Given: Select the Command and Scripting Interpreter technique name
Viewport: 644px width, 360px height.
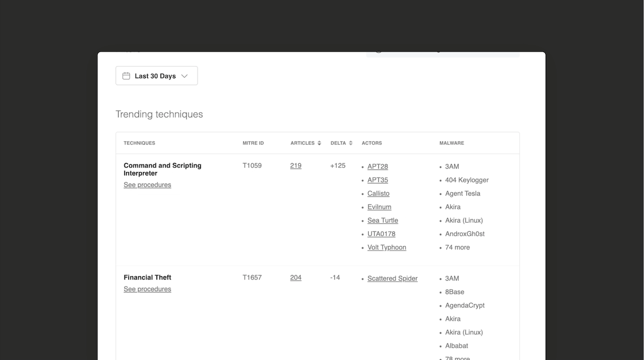Looking at the screenshot, I should click(163, 170).
